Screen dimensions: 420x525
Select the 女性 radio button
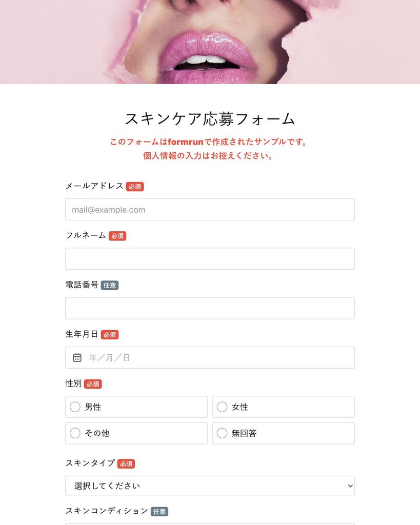click(222, 407)
